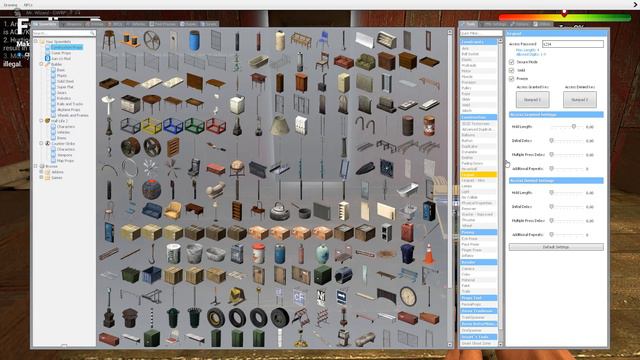Click the Access Denied Numpad 2 key button
640x360 pixels.
580,100
